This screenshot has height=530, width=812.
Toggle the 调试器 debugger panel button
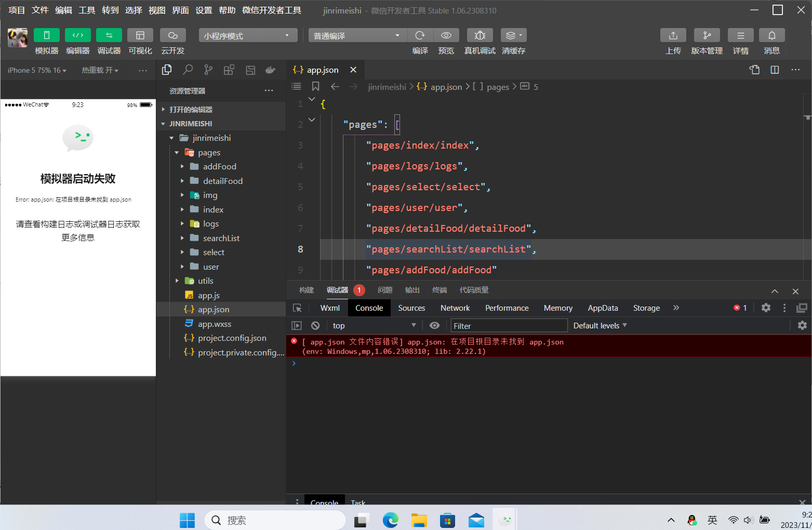[109, 35]
